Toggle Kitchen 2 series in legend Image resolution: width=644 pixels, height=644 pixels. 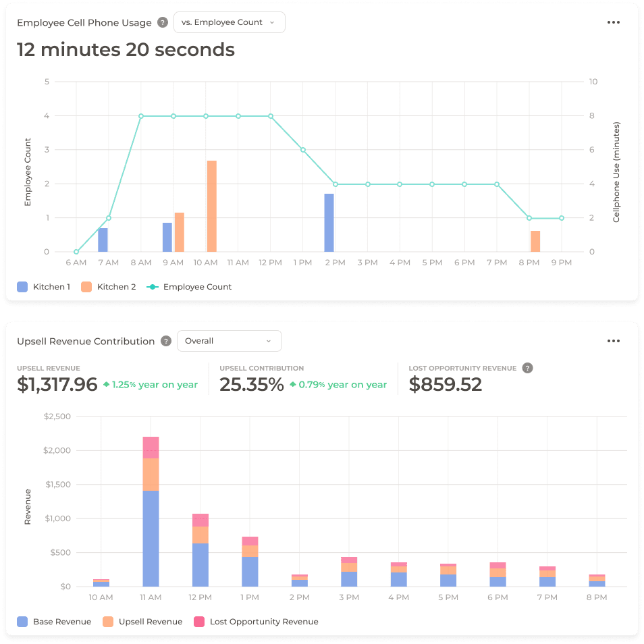click(108, 287)
